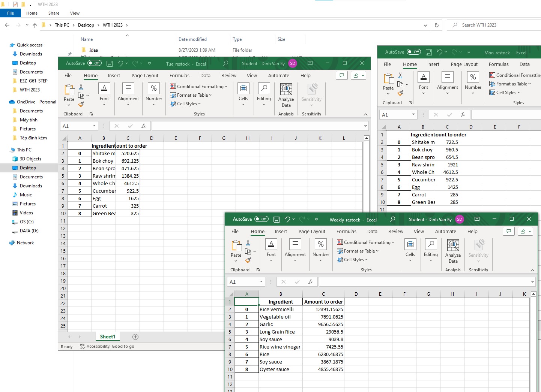Screen dimensions: 541x392
Task: Toggle AutoSave switch in Mon_restock window
Action: pyautogui.click(x=414, y=52)
